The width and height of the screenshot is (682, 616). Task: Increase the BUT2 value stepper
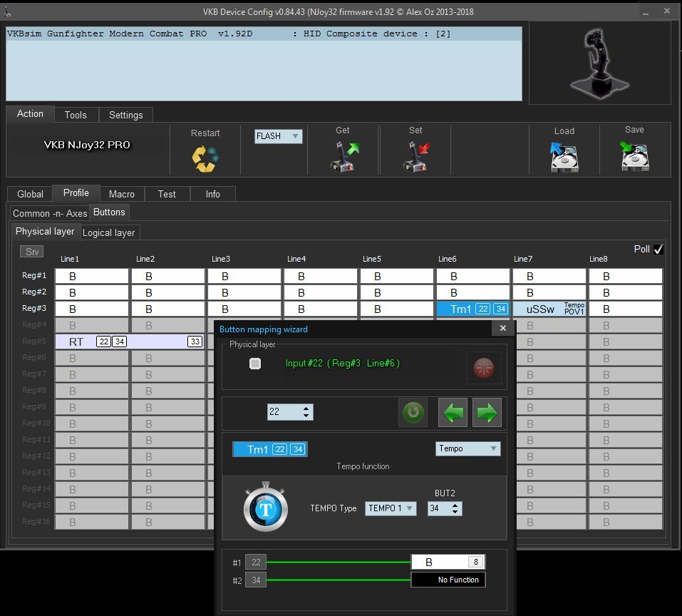pos(455,505)
